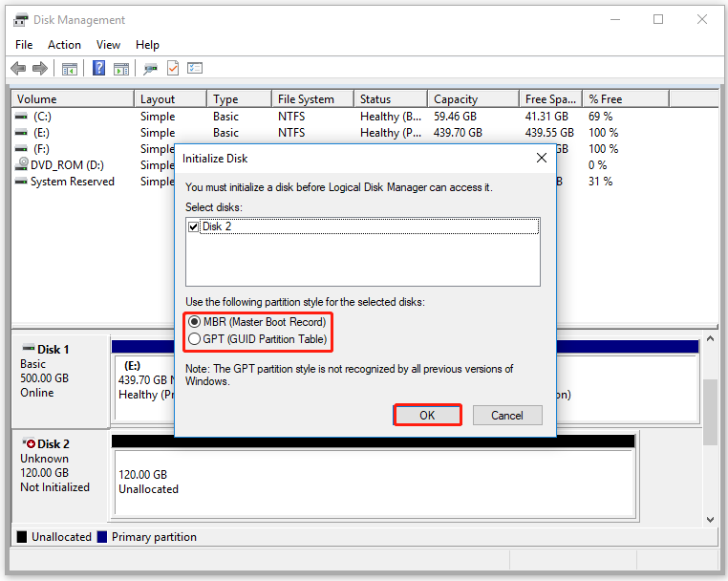Click the 439.55 GB free space cell
This screenshot has width=728, height=581.
pos(549,133)
